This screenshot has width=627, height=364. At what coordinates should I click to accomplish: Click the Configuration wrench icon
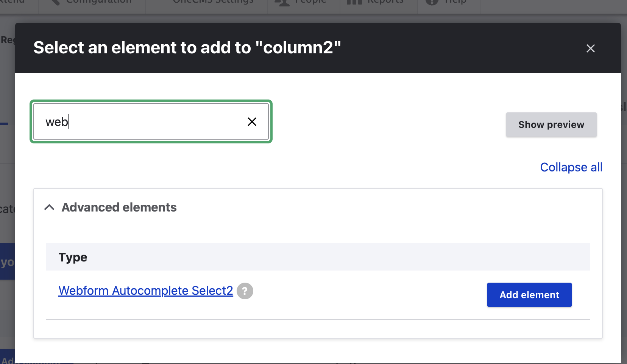pyautogui.click(x=55, y=2)
